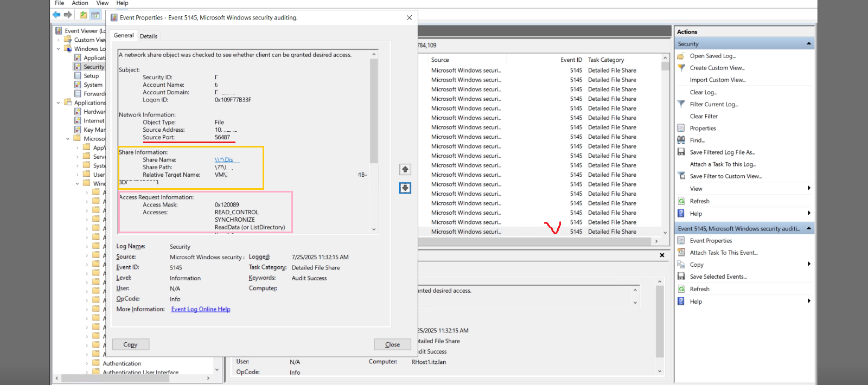868x385 pixels.
Task: Click the next event down-arrow button
Action: 405,188
